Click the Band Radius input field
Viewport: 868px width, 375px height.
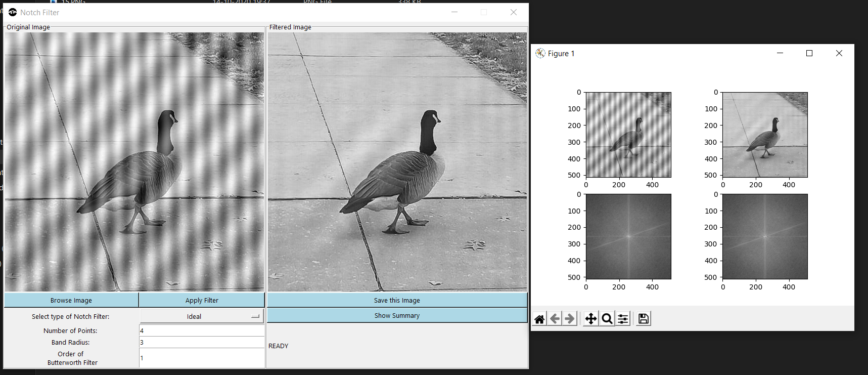(x=202, y=342)
